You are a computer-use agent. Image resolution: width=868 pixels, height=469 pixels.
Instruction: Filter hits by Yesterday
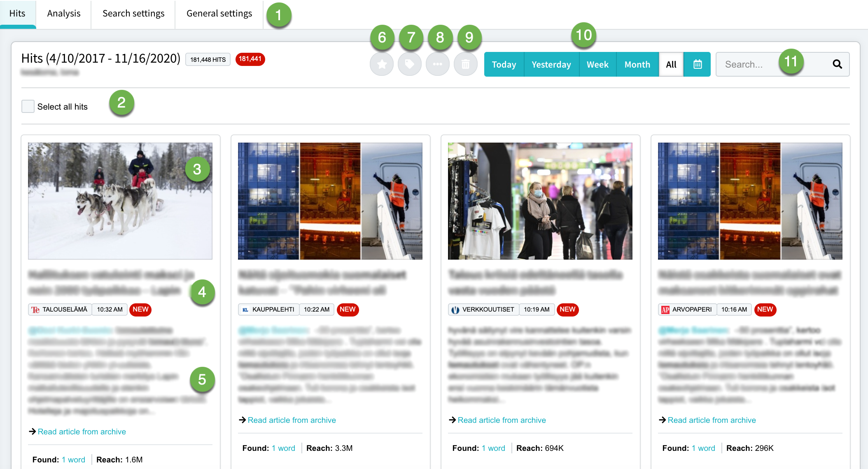point(551,64)
